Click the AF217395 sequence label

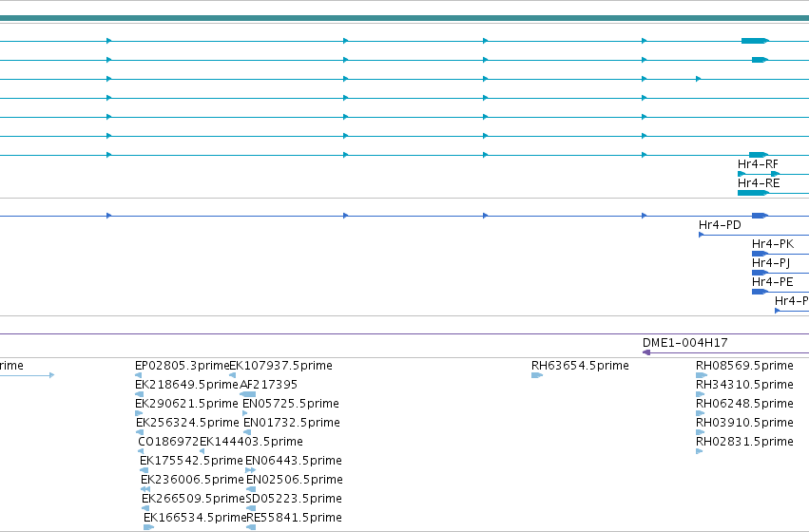point(268,385)
